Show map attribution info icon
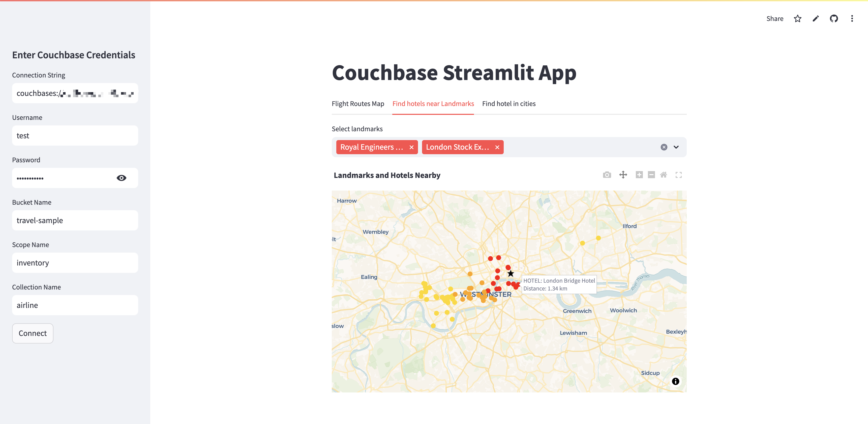This screenshot has width=868, height=424. [675, 381]
